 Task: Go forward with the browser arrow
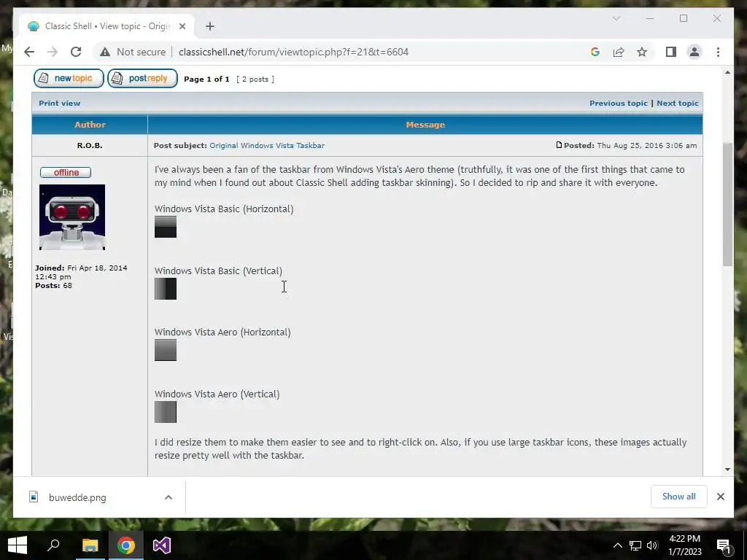(53, 52)
